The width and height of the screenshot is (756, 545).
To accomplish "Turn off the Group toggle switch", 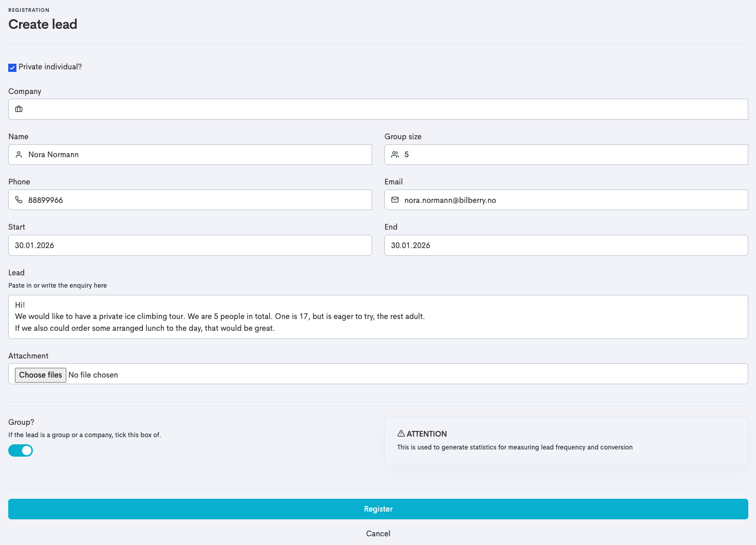I will 21,450.
